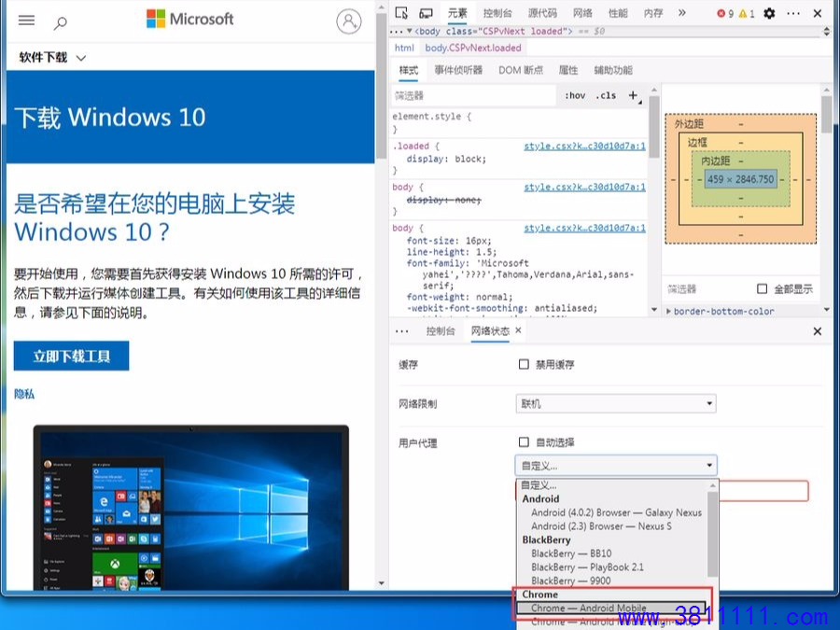The width and height of the screenshot is (840, 630).
Task: Click the DOM row ellipsis before body tag
Action: pyautogui.click(x=397, y=32)
